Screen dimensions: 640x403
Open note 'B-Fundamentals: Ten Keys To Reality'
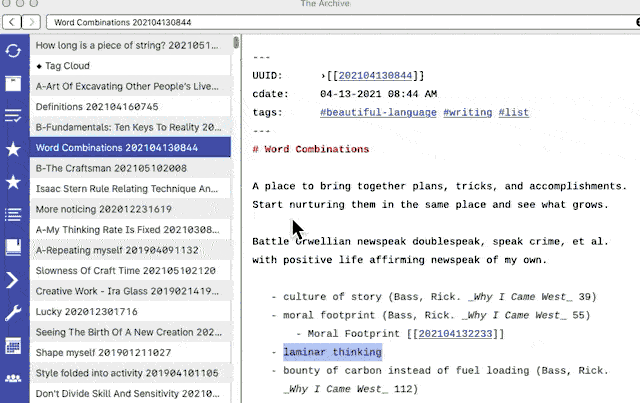[x=130, y=127]
